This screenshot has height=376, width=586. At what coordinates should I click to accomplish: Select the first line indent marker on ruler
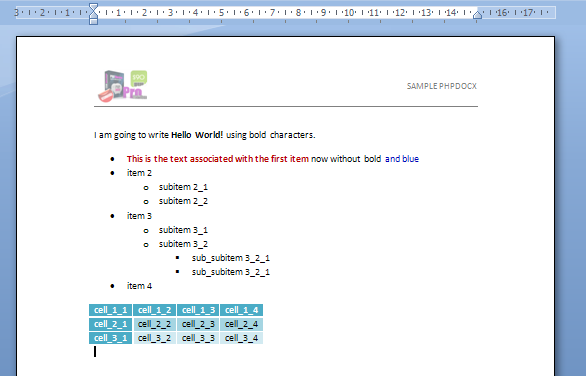click(93, 6)
